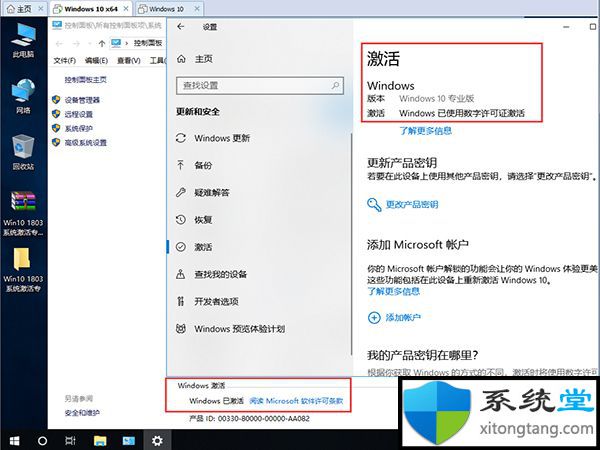The height and width of the screenshot is (450, 600).
Task: Select Win10 1803 系统激活 folder icon
Action: pyautogui.click(x=23, y=270)
